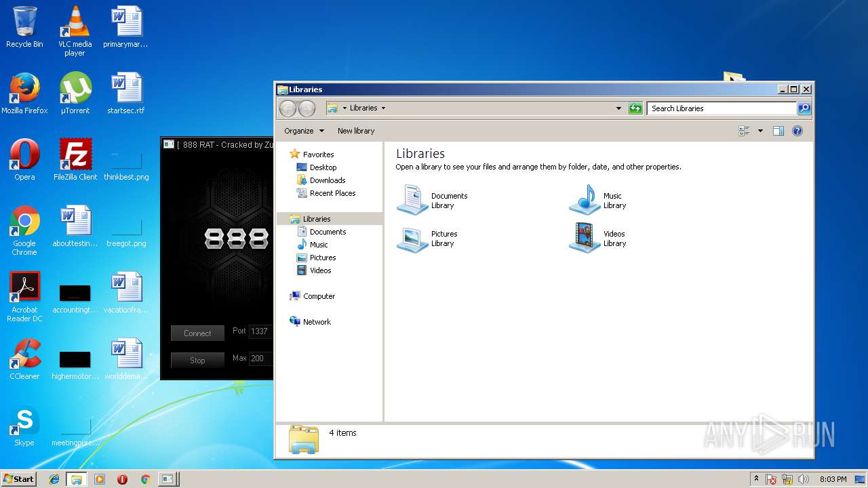Click New library in the toolbar

[356, 131]
